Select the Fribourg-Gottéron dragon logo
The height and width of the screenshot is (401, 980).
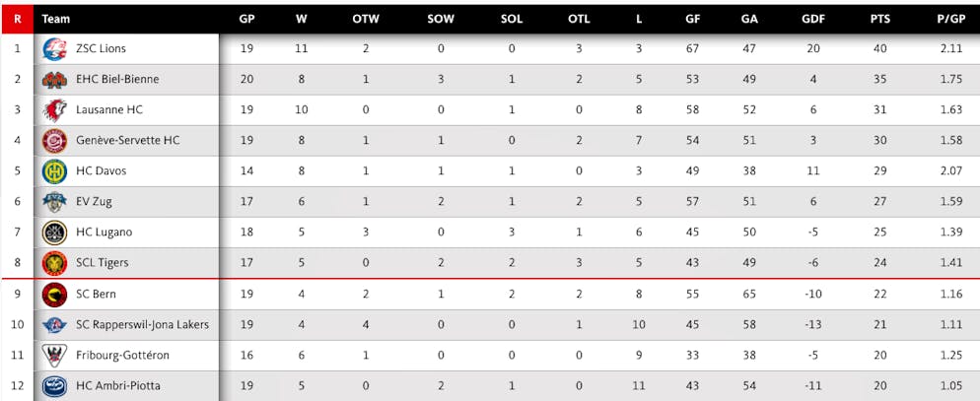coord(54,356)
